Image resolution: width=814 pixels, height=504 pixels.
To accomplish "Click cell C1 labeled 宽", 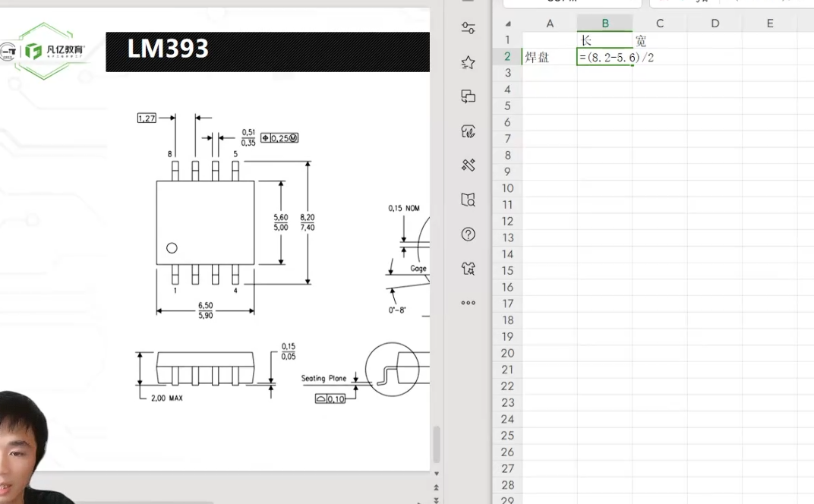I will (x=659, y=40).
